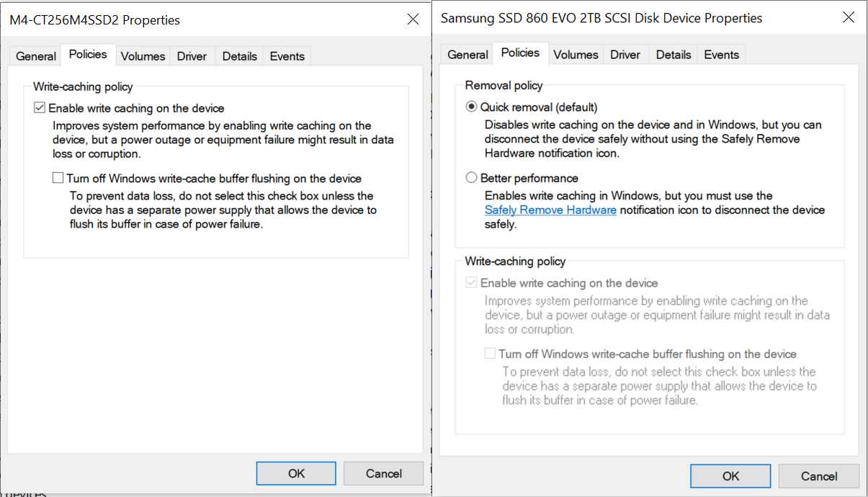
Task: Open General tab in Samsung SSD Properties
Action: click(x=467, y=55)
